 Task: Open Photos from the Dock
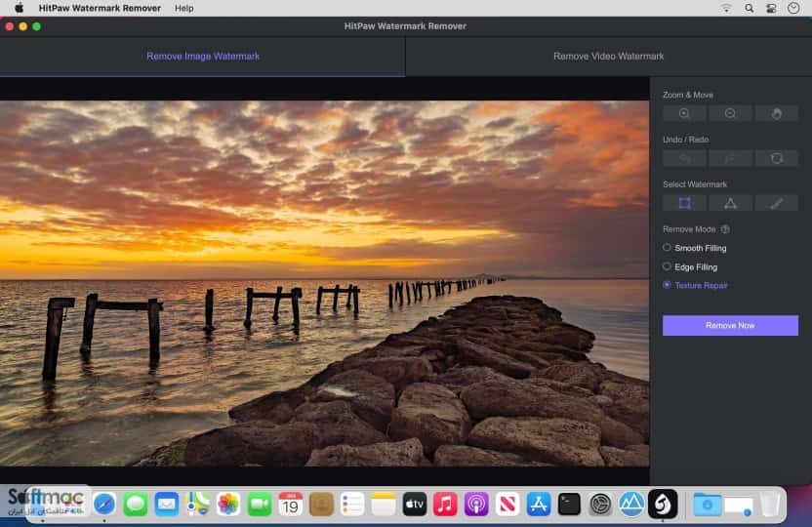[x=228, y=504]
